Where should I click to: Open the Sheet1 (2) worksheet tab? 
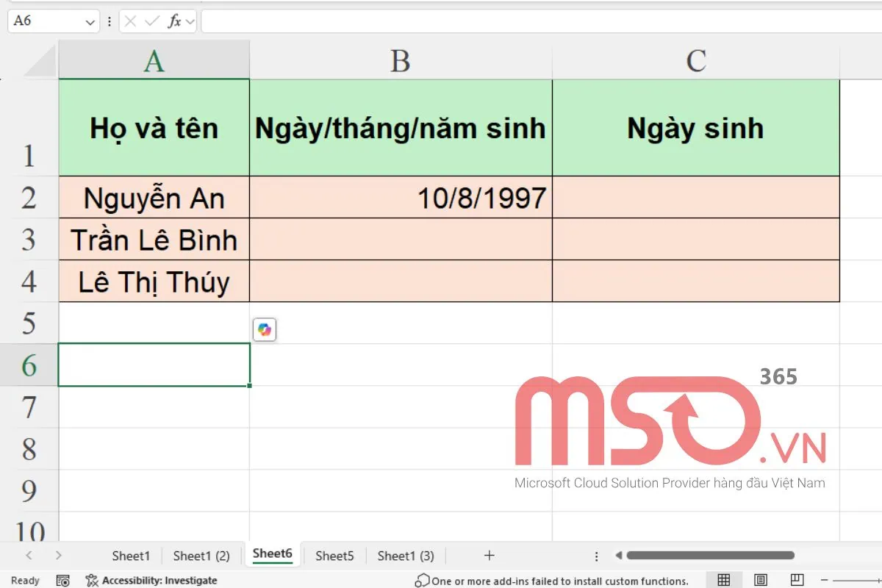coord(201,556)
